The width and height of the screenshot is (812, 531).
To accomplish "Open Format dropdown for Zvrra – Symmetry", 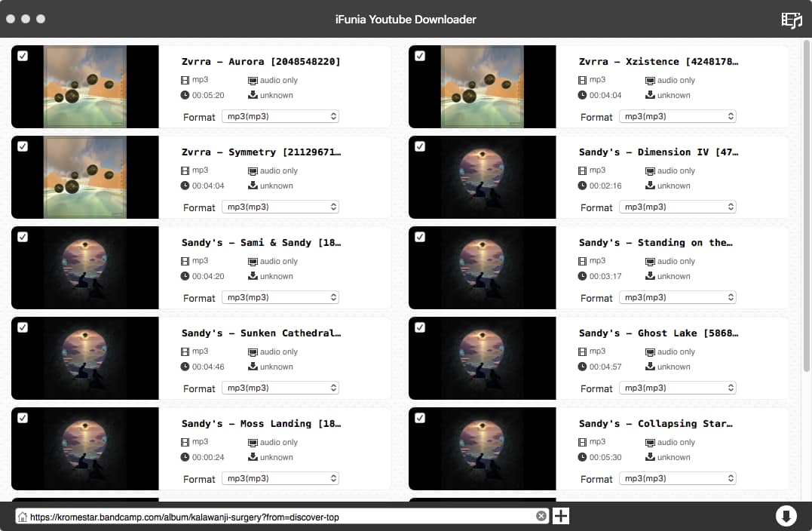I will pyautogui.click(x=280, y=207).
